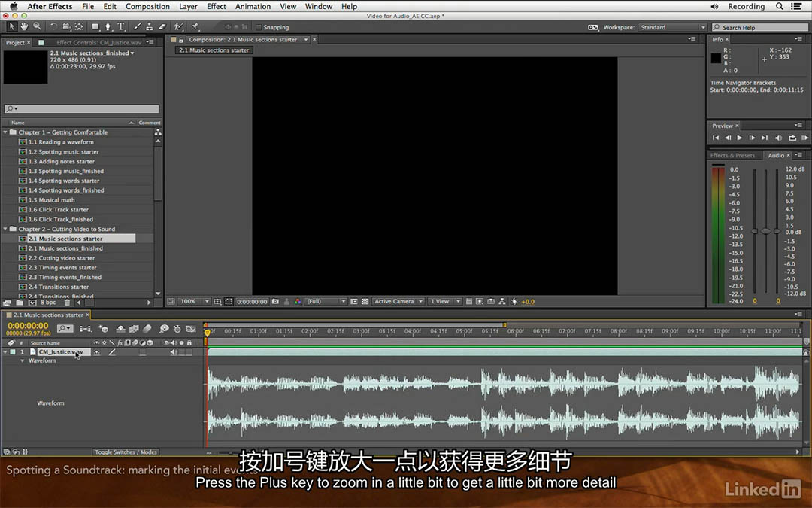The width and height of the screenshot is (812, 508).
Task: Click the Brainstorm icon in timeline
Action: [x=164, y=329]
